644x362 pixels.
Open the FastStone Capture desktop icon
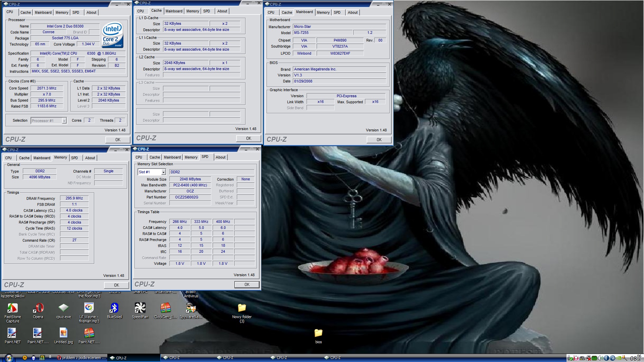point(12,308)
